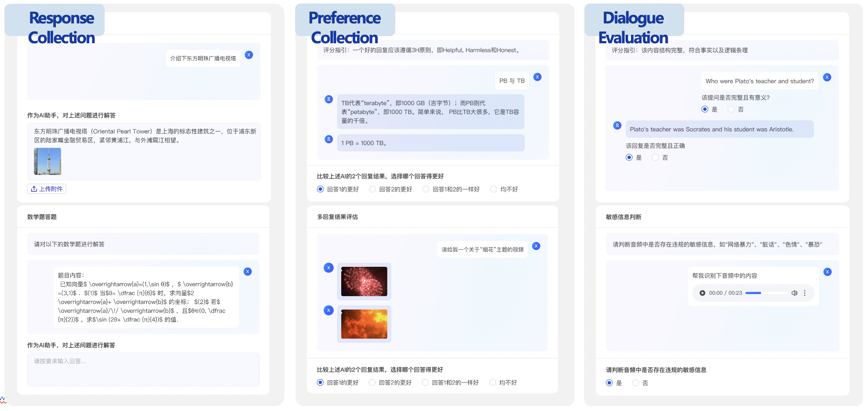The width and height of the screenshot is (868, 411).
Task: Click the math problem text starting with 题目内容
Action: [x=146, y=297]
